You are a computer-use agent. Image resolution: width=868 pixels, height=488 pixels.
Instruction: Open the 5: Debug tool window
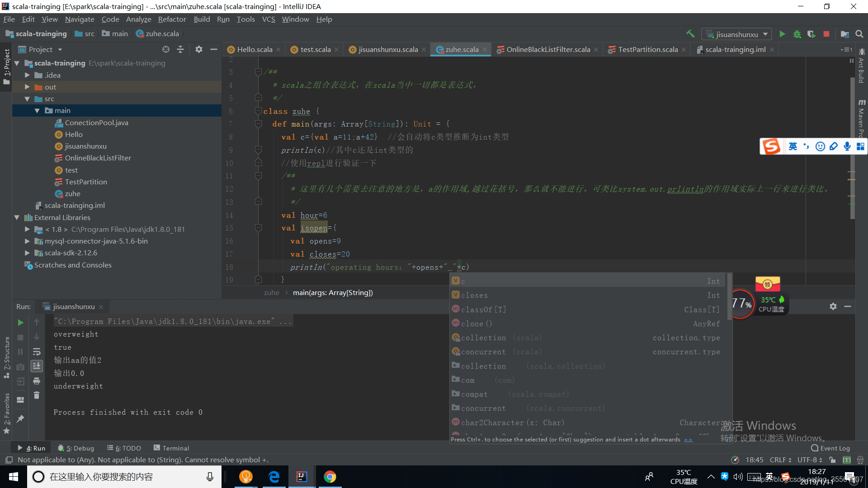(x=76, y=448)
